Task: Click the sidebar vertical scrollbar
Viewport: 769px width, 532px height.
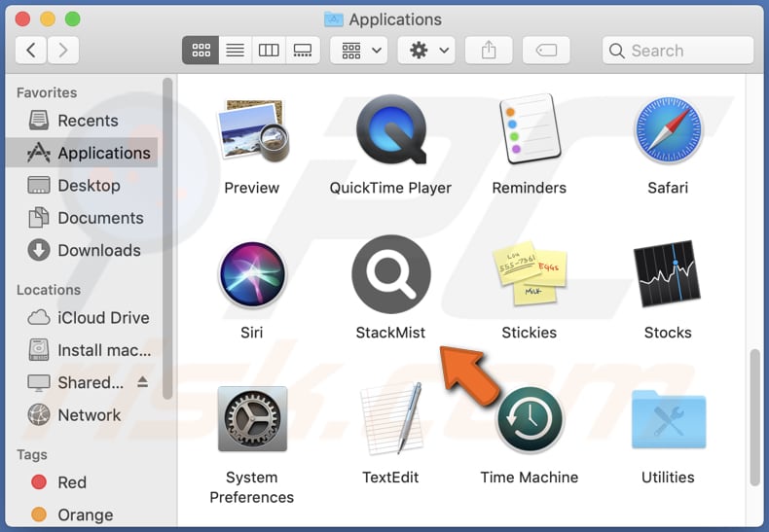Action: click(x=167, y=238)
